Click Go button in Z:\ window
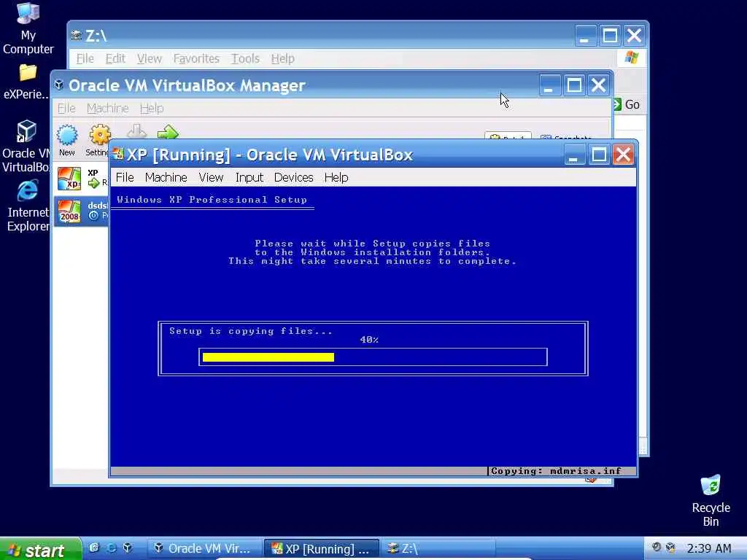747x560 pixels. (x=627, y=104)
